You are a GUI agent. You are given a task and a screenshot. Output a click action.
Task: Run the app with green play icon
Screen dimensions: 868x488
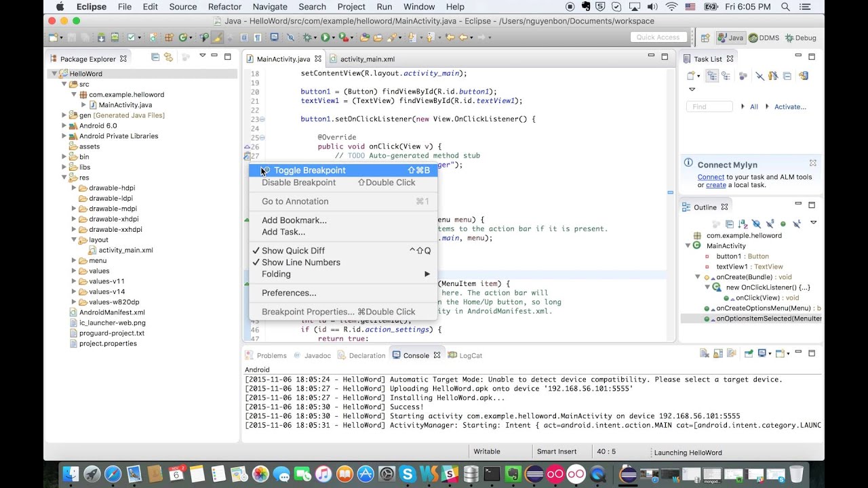325,38
